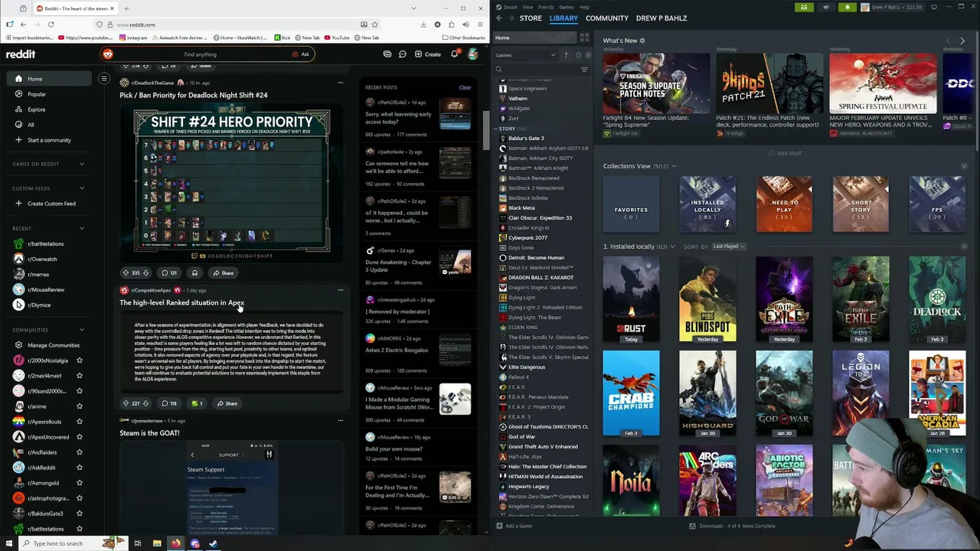Open What's New settings gear

click(x=642, y=41)
